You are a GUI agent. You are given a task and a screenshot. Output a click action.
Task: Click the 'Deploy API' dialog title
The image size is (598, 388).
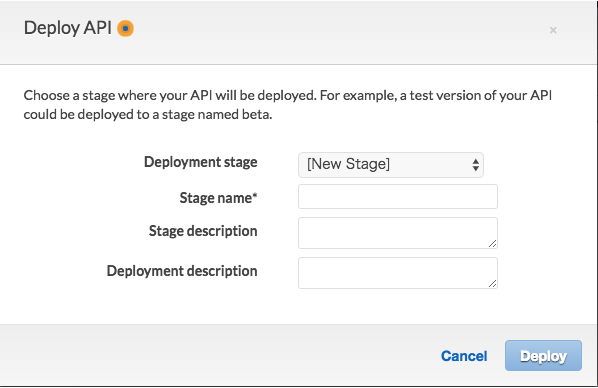(68, 28)
